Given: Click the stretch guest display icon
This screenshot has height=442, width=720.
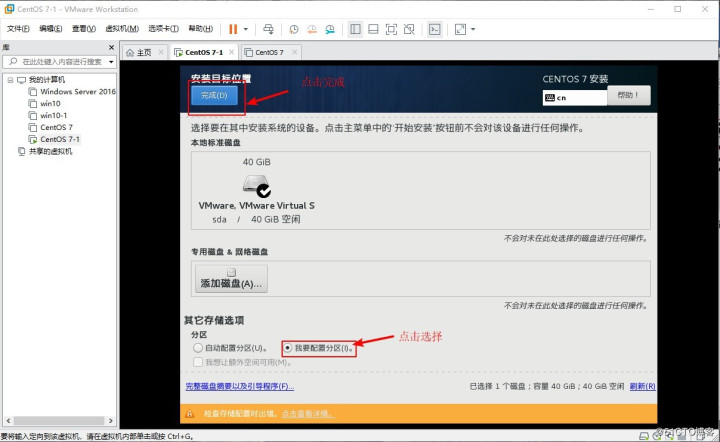Looking at the screenshot, I should click(460, 29).
